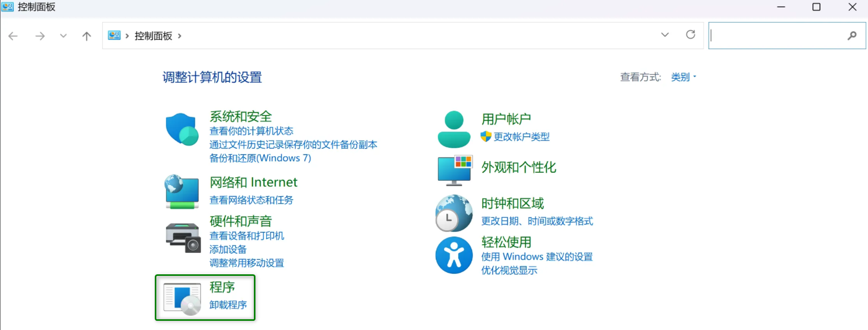Click the 调整计算机的设置 heading text
This screenshot has width=868, height=330.
(x=212, y=77)
